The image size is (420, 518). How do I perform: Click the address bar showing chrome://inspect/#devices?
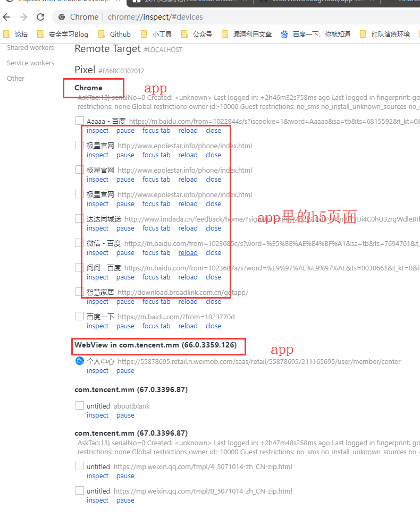(236, 17)
